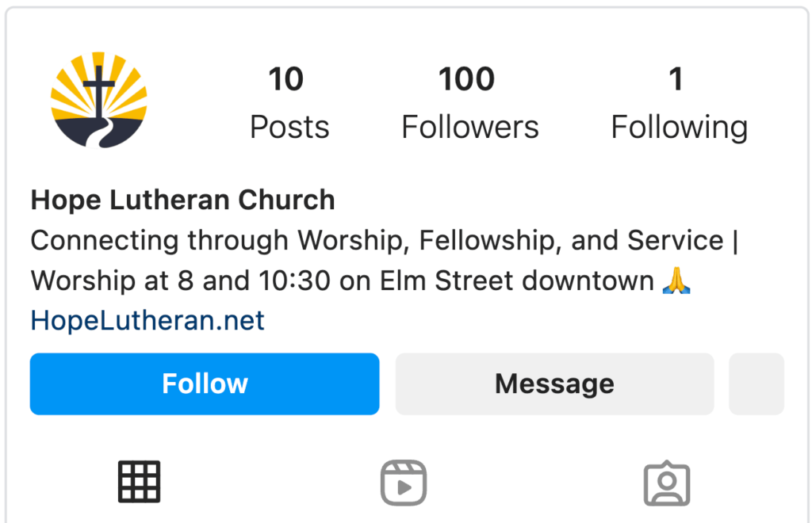View the Followers list label

tap(470, 128)
